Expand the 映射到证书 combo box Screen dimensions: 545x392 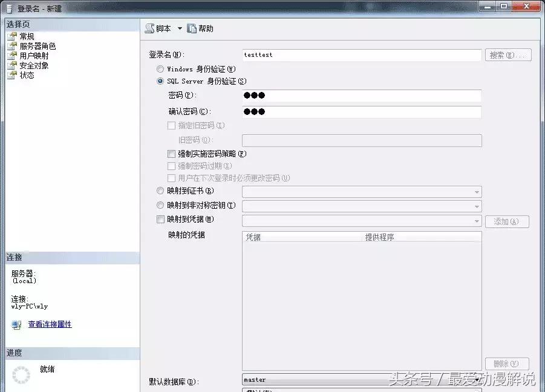pyautogui.click(x=476, y=191)
